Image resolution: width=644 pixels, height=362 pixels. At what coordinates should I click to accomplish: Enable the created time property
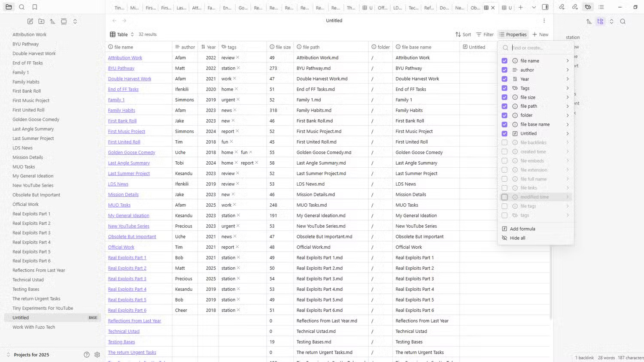[x=504, y=152]
